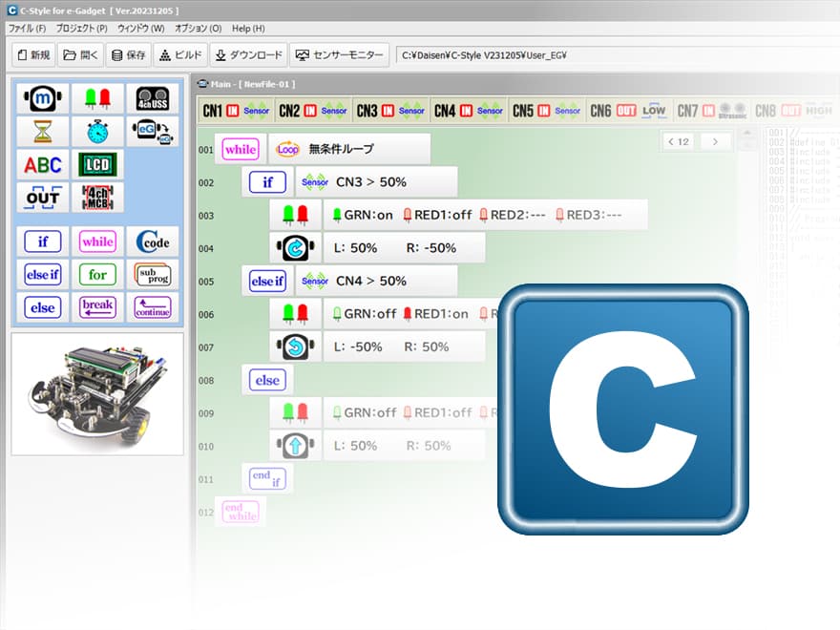The height and width of the screenshot is (630, 840).
Task: Insert the sub prog block
Action: (153, 275)
